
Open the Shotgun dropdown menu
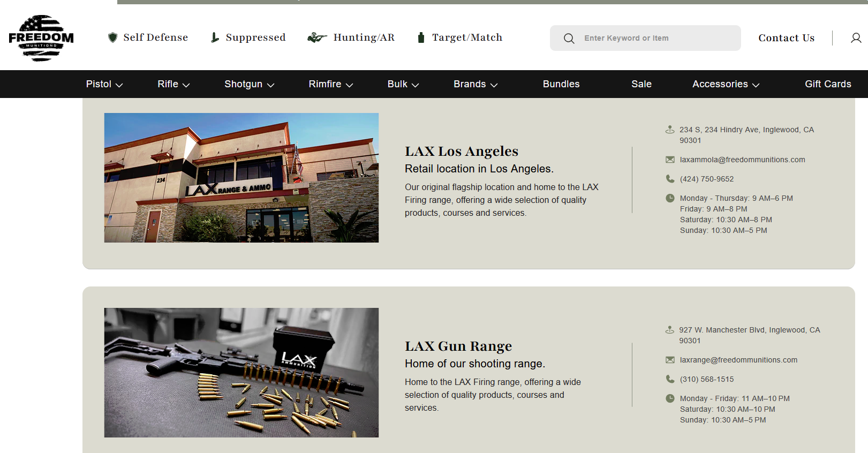[249, 84]
